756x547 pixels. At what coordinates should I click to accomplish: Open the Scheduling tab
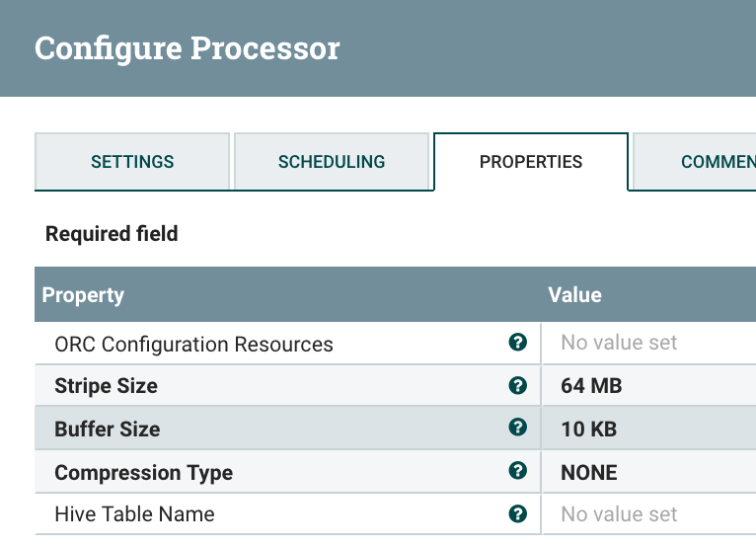coord(332,162)
